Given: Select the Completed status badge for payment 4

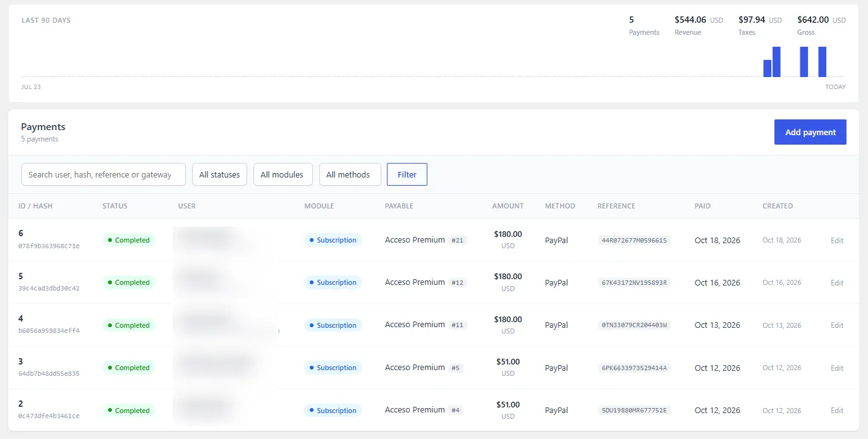Looking at the screenshot, I should tap(129, 325).
